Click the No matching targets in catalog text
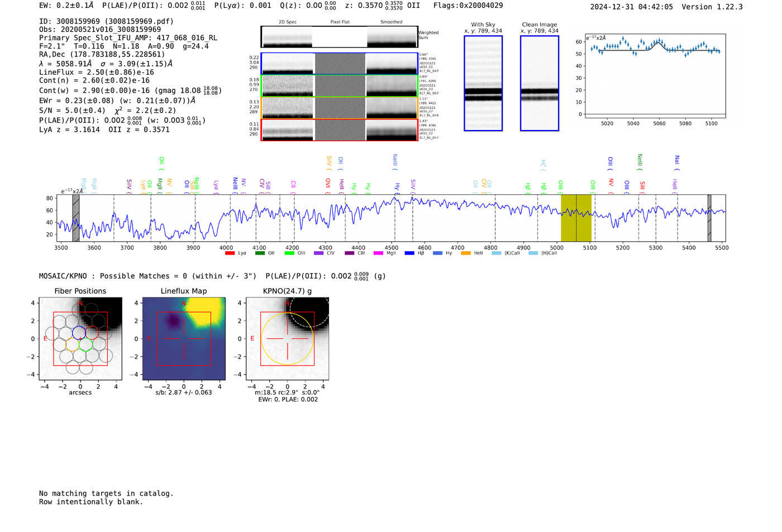This screenshot has width=782, height=532. (106, 493)
